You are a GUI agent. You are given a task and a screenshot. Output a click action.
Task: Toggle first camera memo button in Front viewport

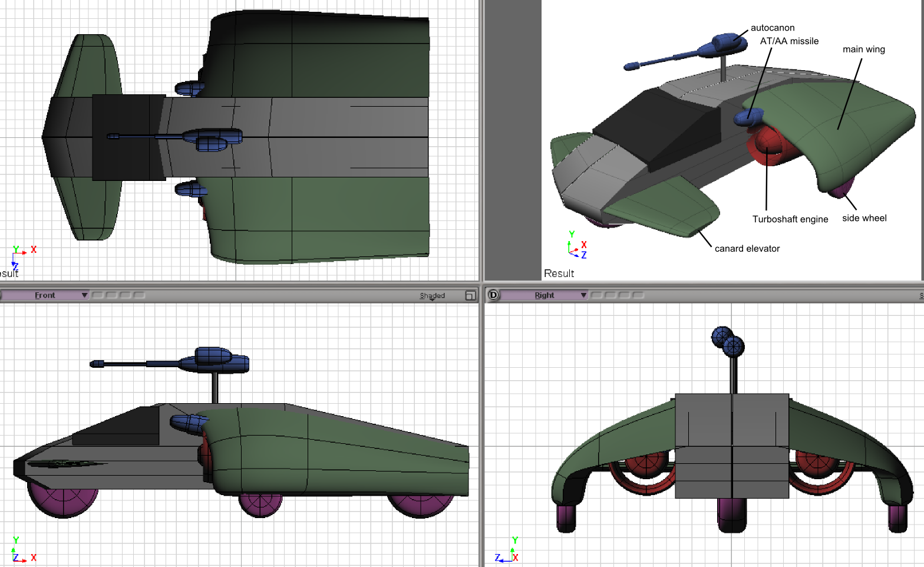[x=97, y=295]
